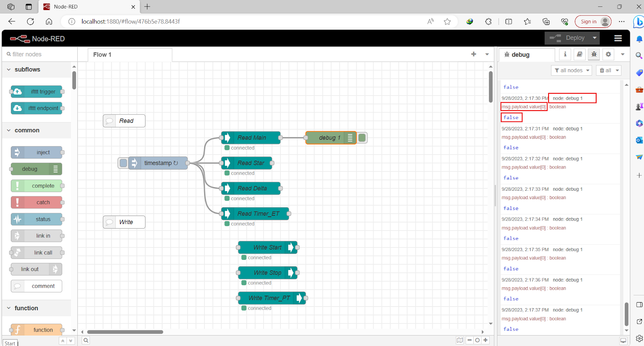Open the browser extensions puzzle icon
Viewport: 644px width, 346px height.
pos(488,22)
